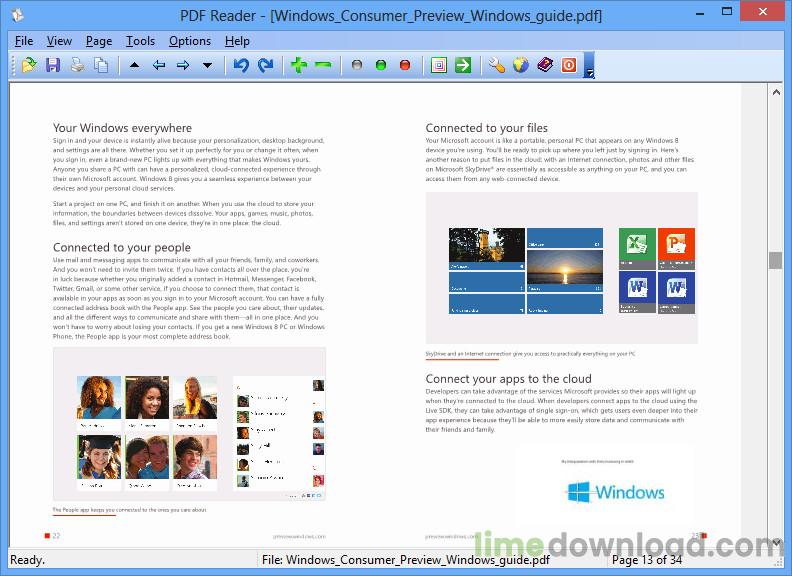This screenshot has height=576, width=792.
Task: Go to previous page with left arrow
Action: [x=159, y=65]
